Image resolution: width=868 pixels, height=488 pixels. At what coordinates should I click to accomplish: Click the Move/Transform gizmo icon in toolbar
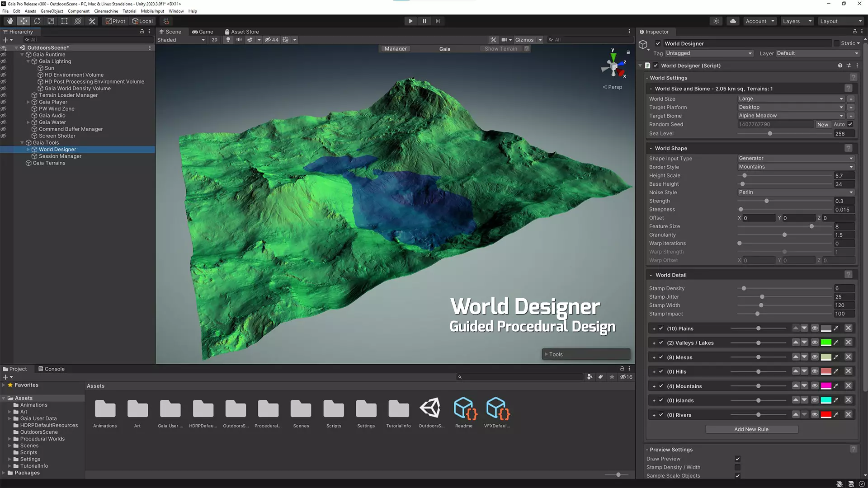pos(23,21)
